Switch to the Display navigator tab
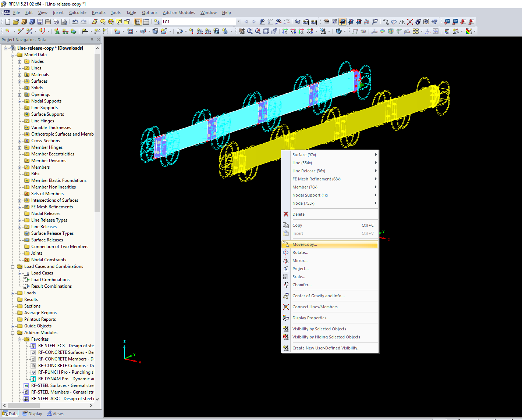Screen dimensions: 522x420 coord(32,414)
